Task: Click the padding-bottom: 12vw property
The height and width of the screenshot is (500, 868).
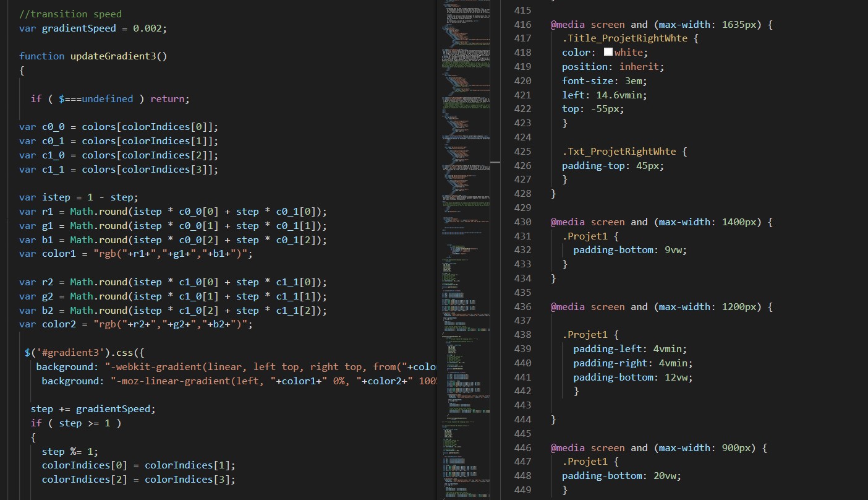Action: click(x=633, y=377)
